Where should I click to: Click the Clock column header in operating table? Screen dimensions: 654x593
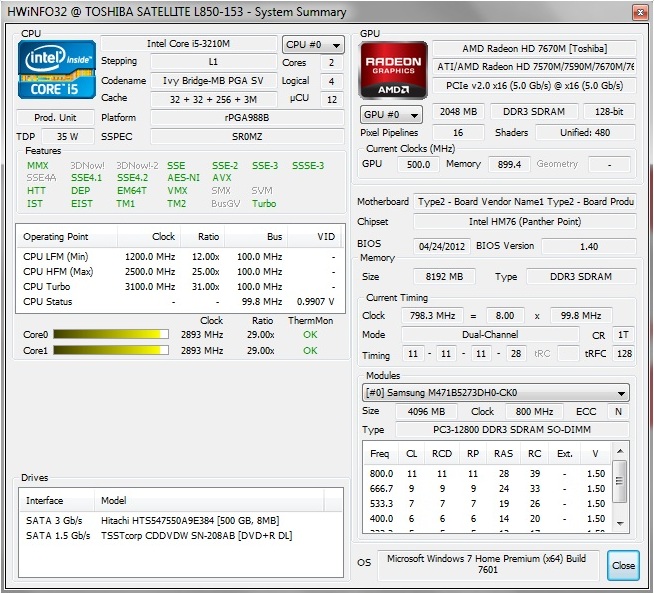coord(149,237)
